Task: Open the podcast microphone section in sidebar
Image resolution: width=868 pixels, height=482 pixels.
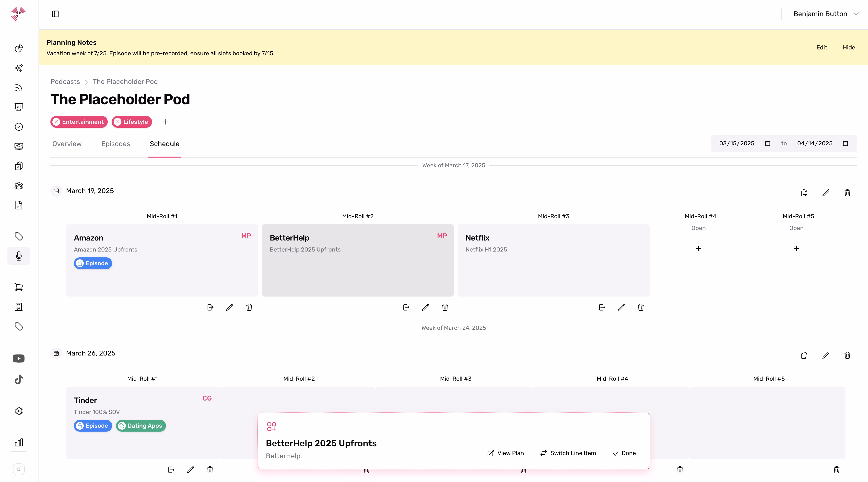Action: [19, 256]
